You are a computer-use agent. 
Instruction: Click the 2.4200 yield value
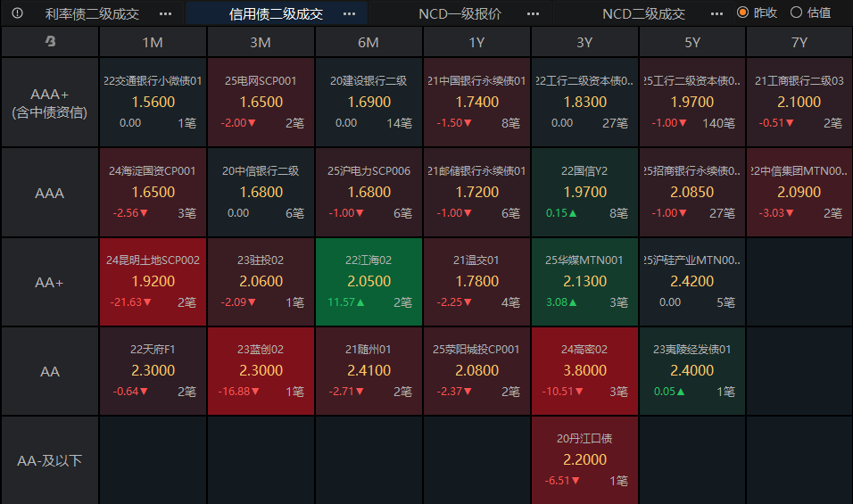click(692, 281)
